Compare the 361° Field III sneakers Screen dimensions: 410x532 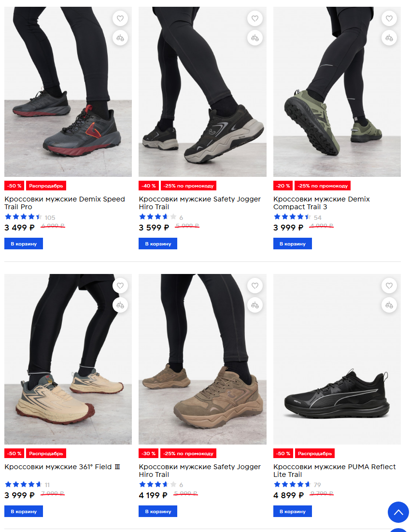120,305
